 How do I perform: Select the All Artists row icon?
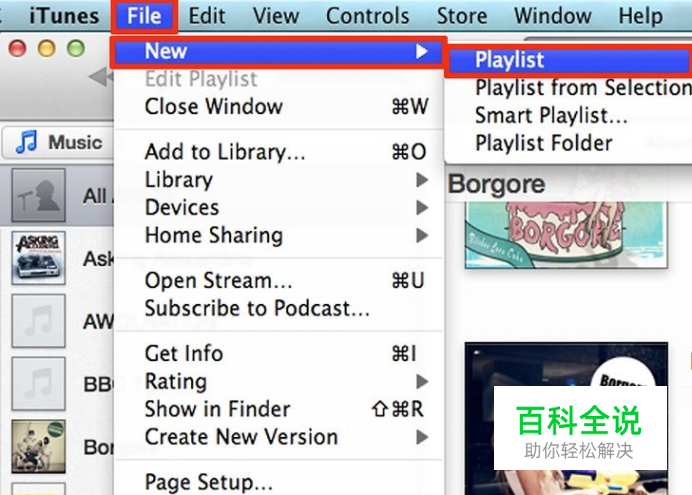click(x=38, y=195)
